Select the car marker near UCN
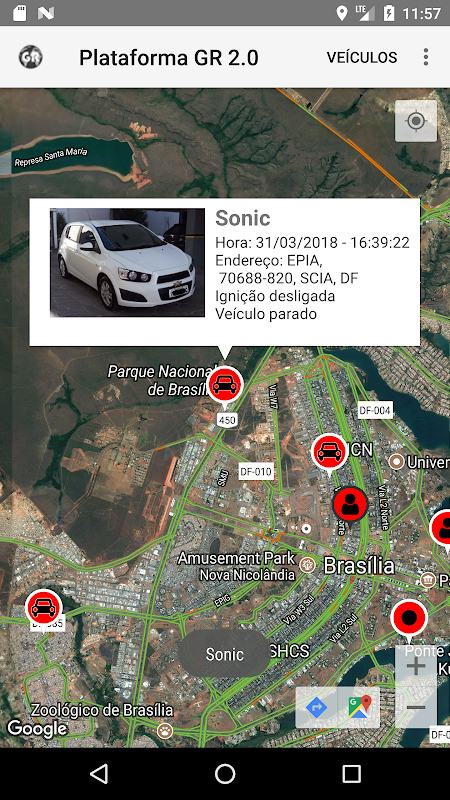 coord(330,453)
